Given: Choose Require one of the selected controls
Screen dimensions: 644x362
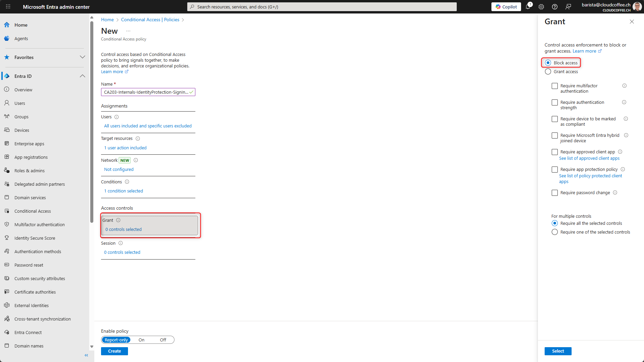Looking at the screenshot, I should 555,232.
